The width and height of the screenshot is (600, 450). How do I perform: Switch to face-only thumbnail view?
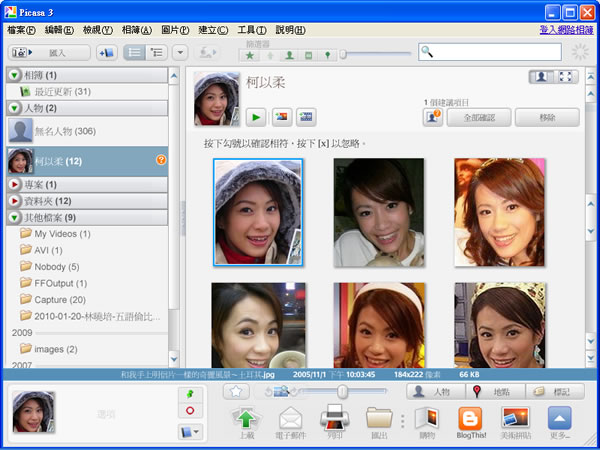coord(542,77)
